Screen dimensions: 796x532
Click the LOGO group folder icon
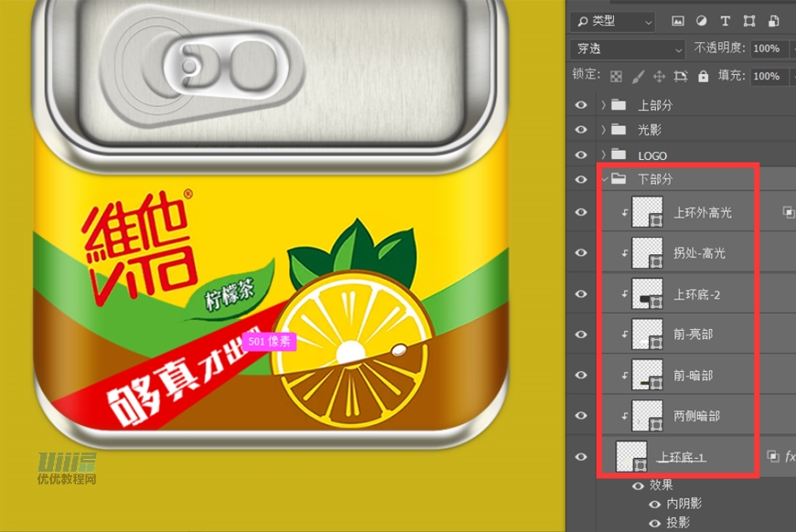click(x=619, y=154)
